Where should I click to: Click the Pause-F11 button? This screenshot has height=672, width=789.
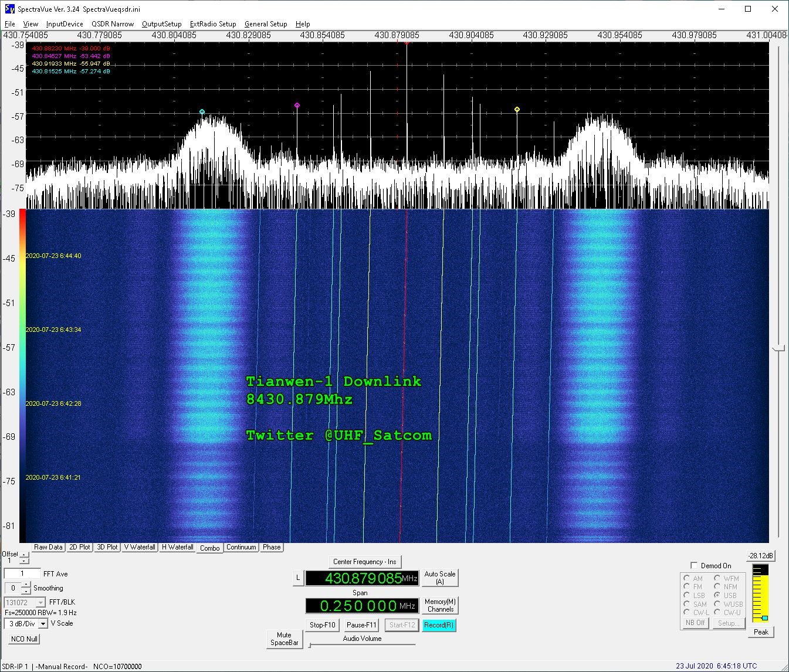[x=361, y=625]
